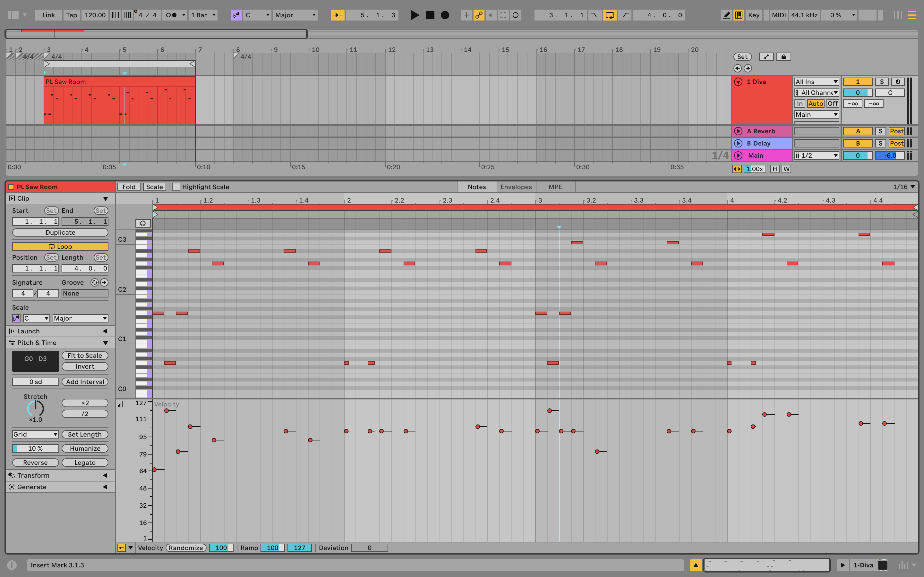Screen dimensions: 924x577
Task: Open the 1/16 grid size dropdown
Action: click(x=904, y=187)
